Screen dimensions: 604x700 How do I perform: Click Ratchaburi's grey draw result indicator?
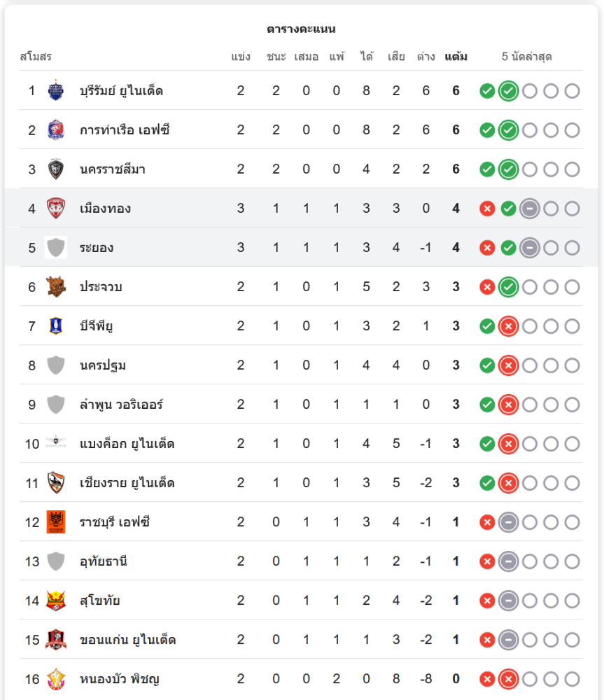pos(509,521)
